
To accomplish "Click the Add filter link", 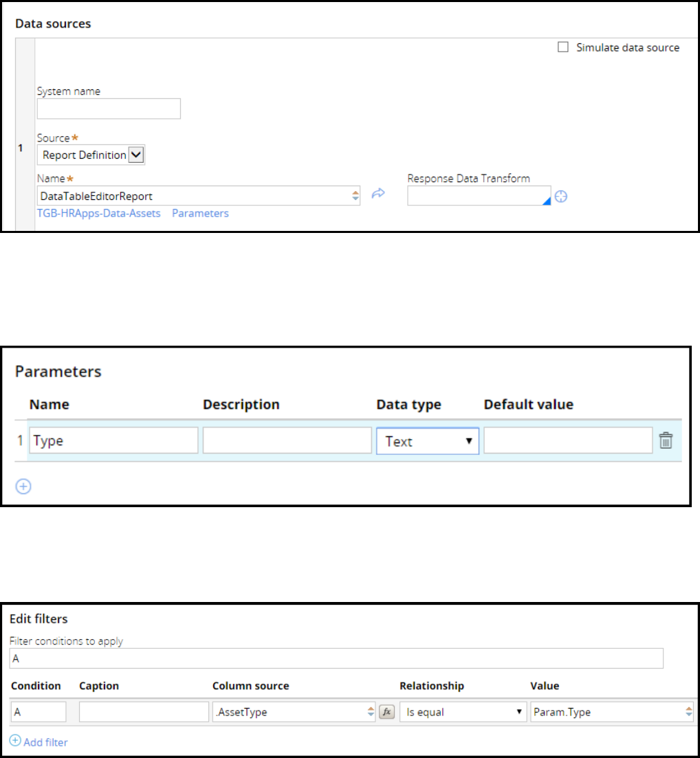I will click(x=45, y=742).
